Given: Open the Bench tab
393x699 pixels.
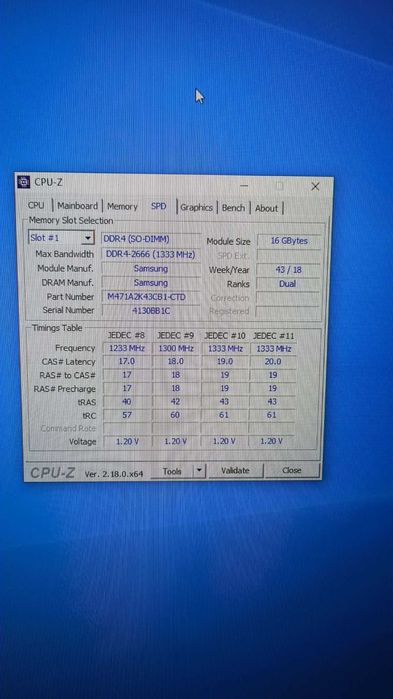Looking at the screenshot, I should (x=233, y=208).
